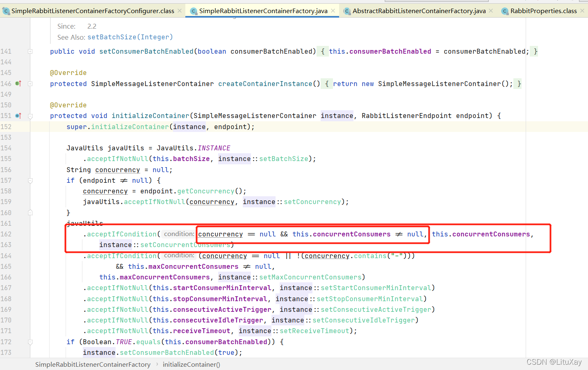Close the RabbitProperties.class tab
This screenshot has height=370, width=588.
click(582, 11)
